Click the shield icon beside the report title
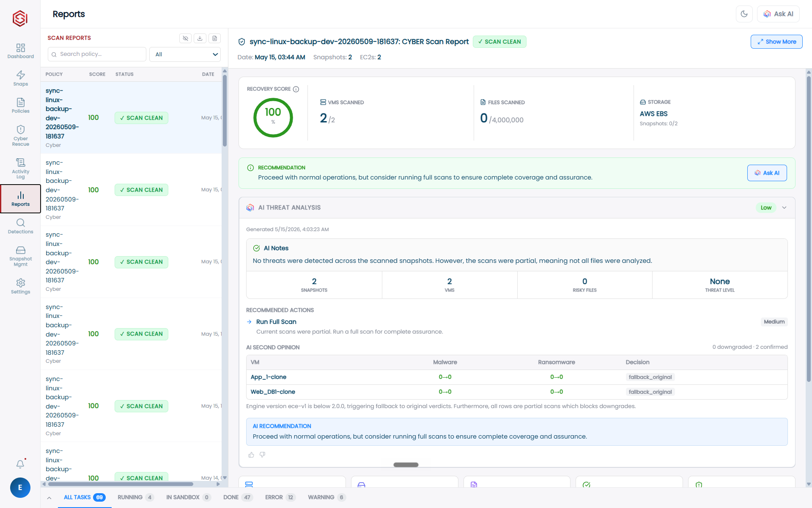The image size is (812, 508). pos(242,41)
